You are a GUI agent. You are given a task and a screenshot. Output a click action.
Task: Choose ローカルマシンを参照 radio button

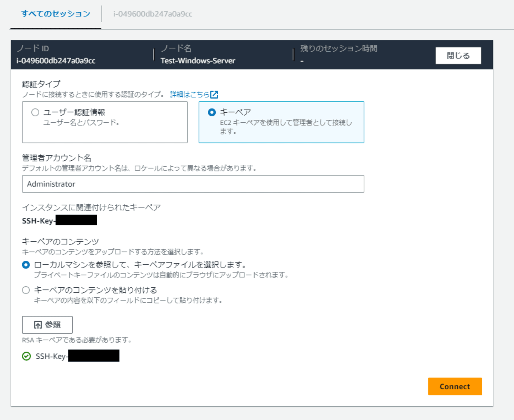coord(26,265)
